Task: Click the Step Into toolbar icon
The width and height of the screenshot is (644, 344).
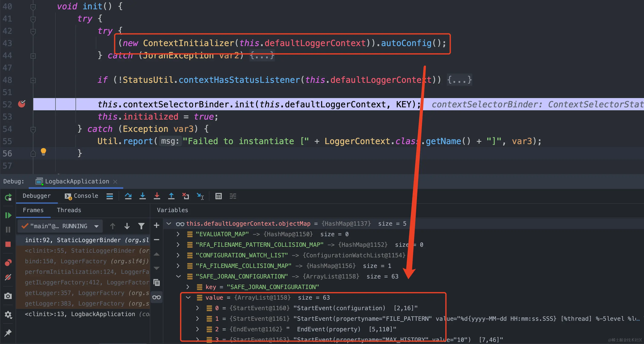Action: [142, 196]
